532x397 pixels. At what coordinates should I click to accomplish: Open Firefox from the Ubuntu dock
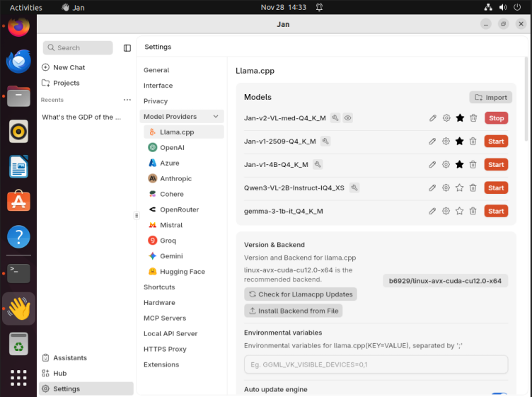click(18, 26)
